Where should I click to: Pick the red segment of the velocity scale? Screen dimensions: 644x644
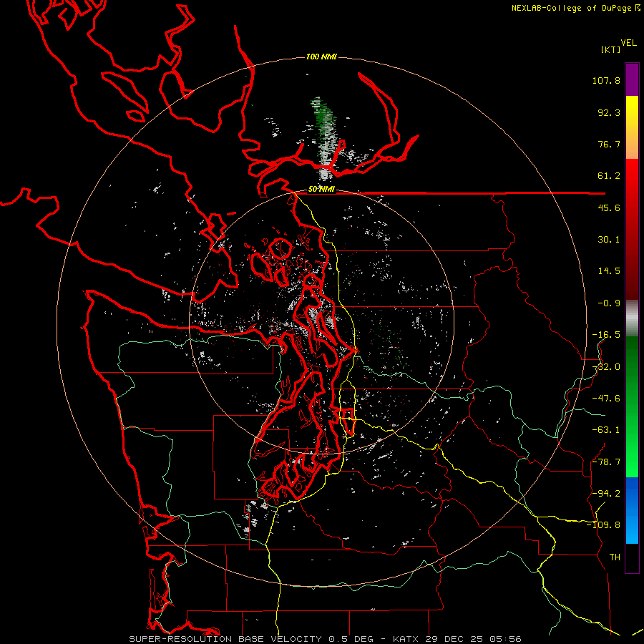[632, 229]
